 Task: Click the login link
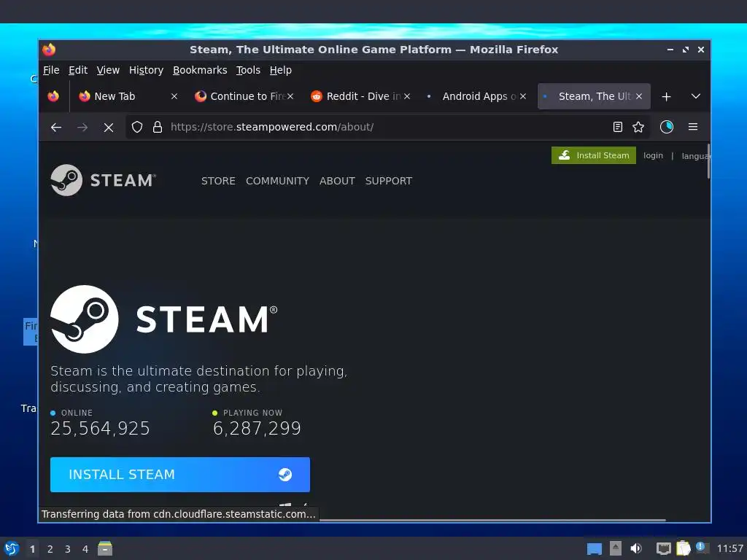tap(653, 156)
